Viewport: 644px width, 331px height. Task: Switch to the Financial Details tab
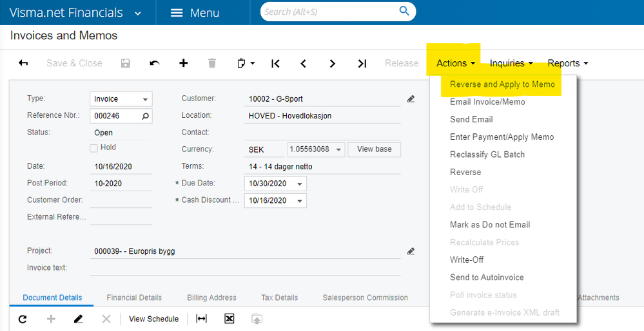point(134,298)
